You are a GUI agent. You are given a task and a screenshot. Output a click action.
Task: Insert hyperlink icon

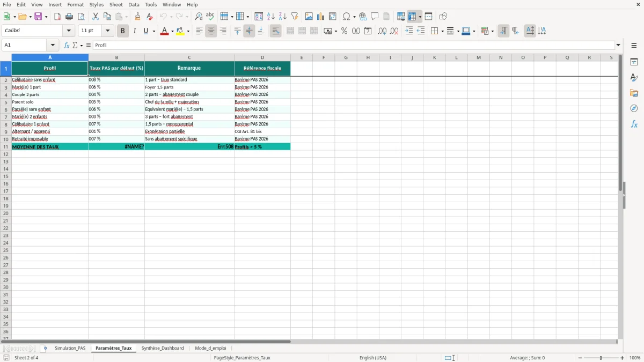click(x=363, y=17)
